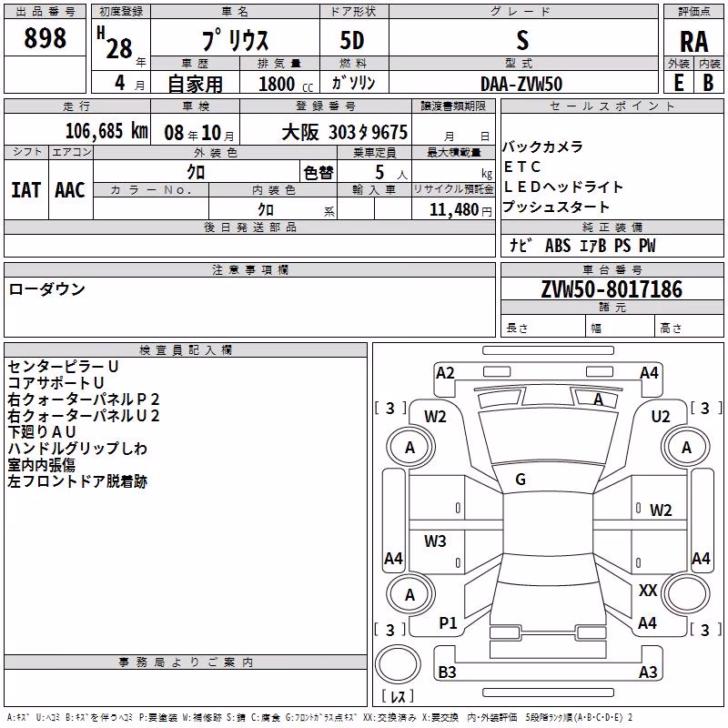
Task: Click the sales point ETC
Action: pos(522,167)
